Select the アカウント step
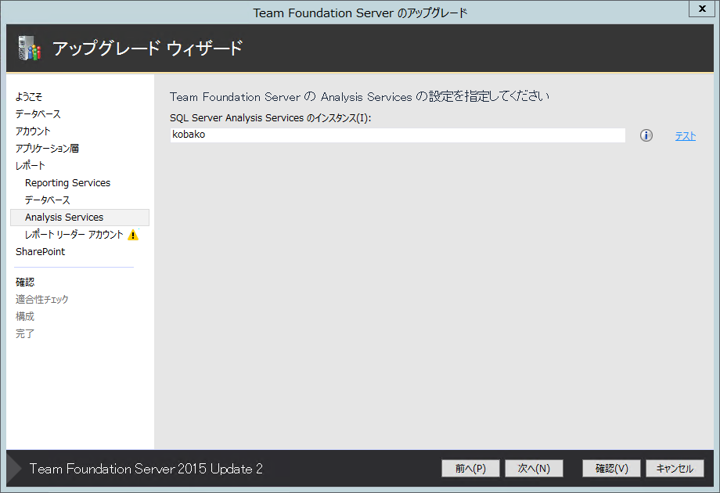The width and height of the screenshot is (720, 493). [33, 131]
